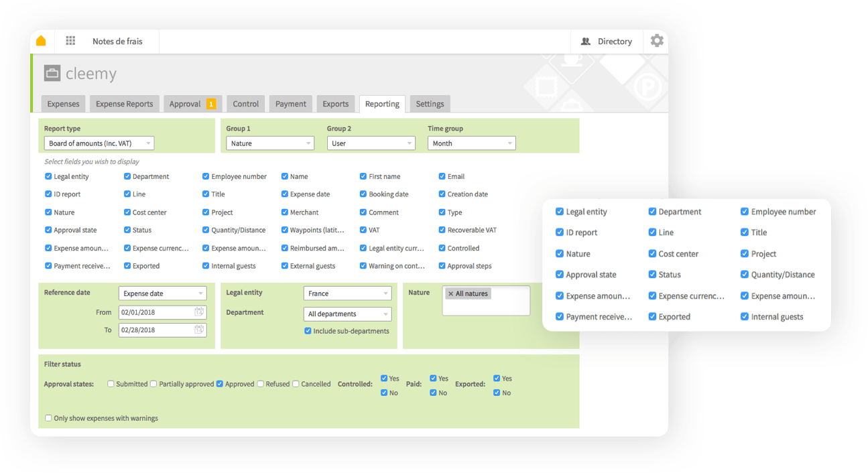
Task: Uncheck the Approval steps checkbox
Action: [x=442, y=266]
